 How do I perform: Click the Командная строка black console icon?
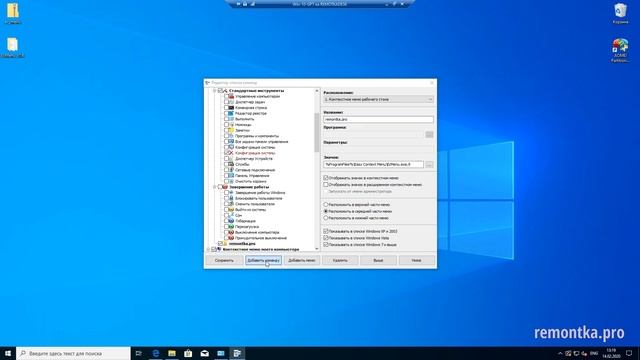(231, 108)
